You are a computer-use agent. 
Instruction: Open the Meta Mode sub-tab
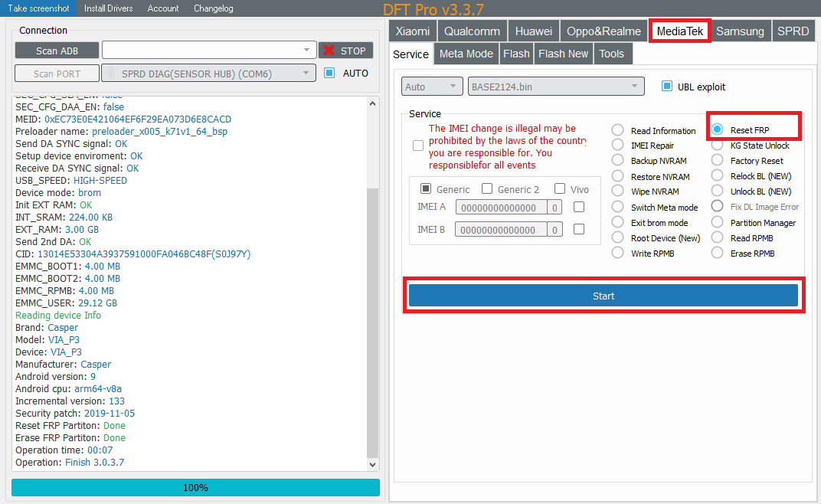(466, 54)
